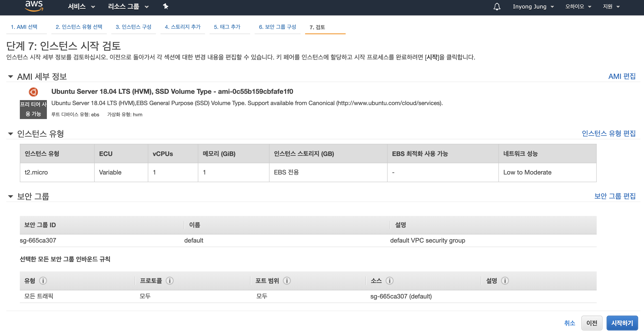Show info icon for 포트 범위 column
Viewport: 644px width, 335px height.
click(x=287, y=281)
